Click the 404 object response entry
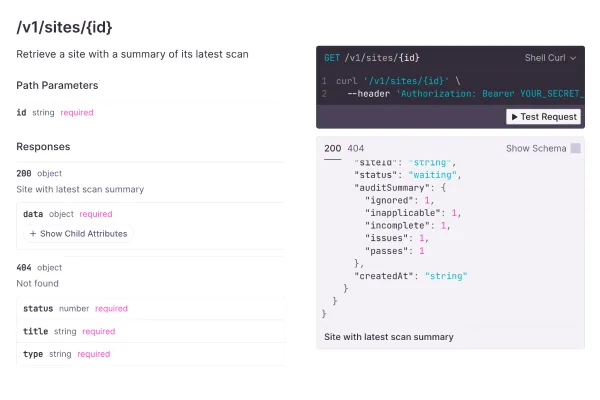The width and height of the screenshot is (600, 400). click(x=39, y=268)
